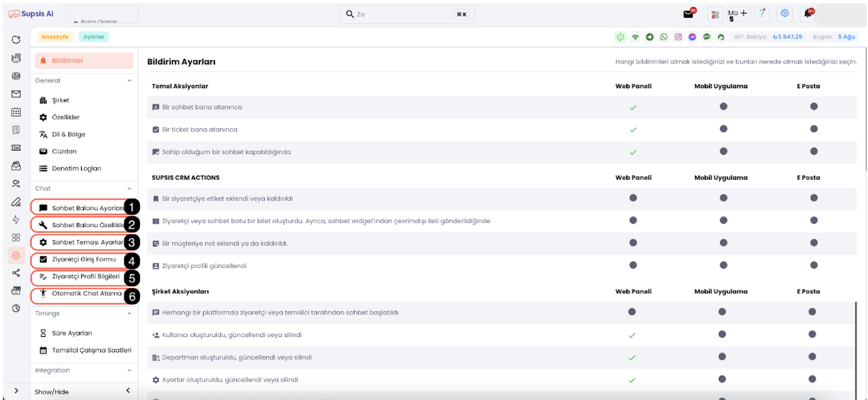Viewport: 868px width, 400px height.
Task: Open the lightning bolt icon in left rail
Action: coord(16,219)
